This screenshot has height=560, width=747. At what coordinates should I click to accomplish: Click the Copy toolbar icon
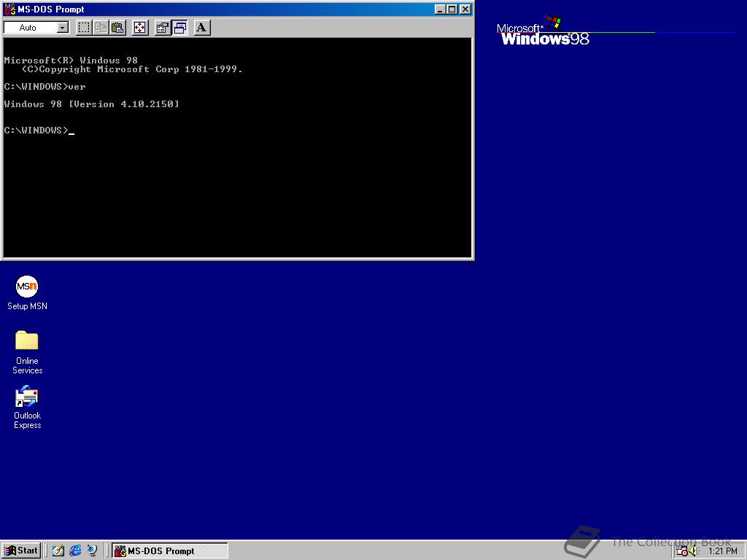(101, 28)
